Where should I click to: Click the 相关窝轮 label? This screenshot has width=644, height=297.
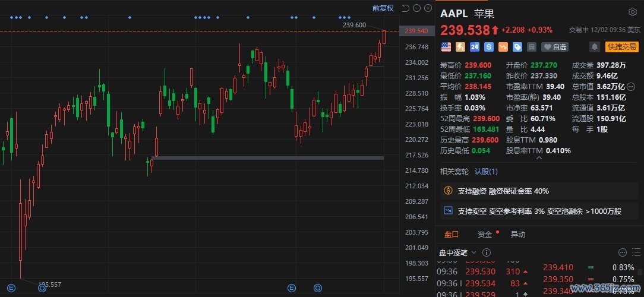[454, 172]
